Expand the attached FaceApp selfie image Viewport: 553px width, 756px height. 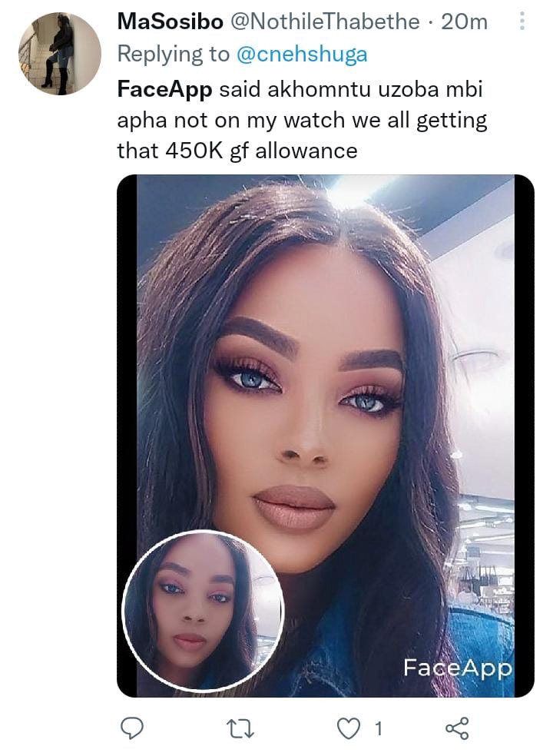click(326, 436)
